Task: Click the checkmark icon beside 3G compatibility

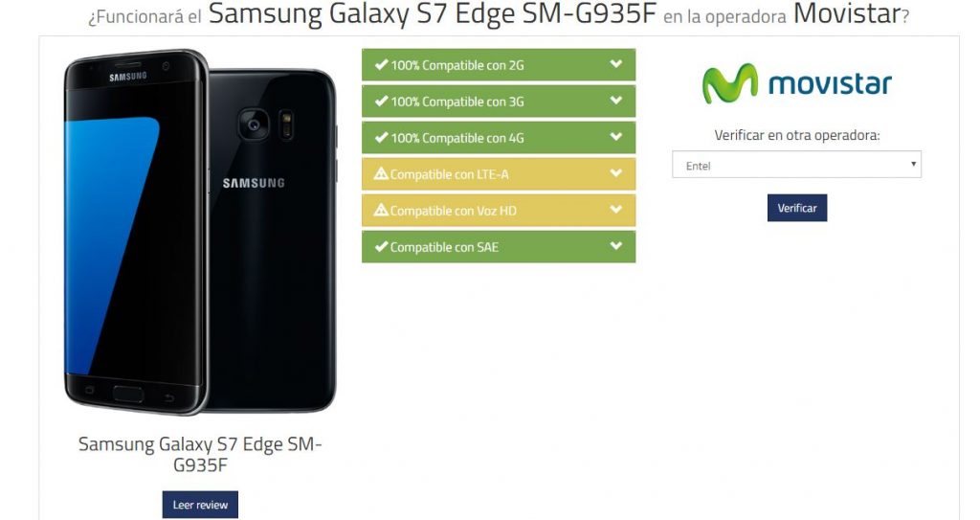Action: coord(381,101)
